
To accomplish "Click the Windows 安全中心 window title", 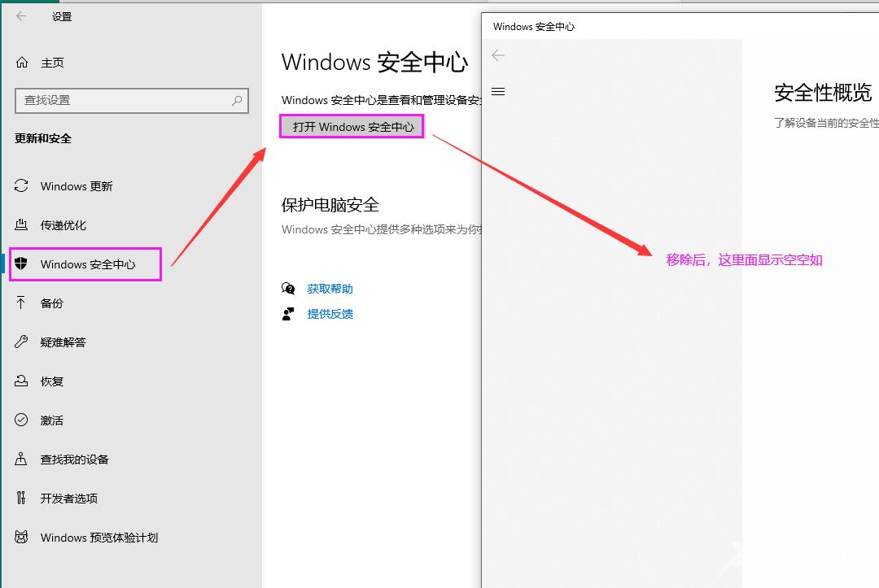I will click(534, 26).
